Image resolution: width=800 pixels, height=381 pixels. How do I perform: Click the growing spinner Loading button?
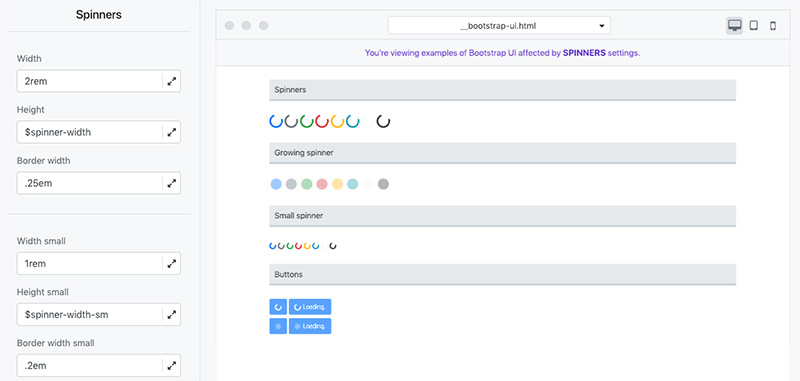coord(310,326)
